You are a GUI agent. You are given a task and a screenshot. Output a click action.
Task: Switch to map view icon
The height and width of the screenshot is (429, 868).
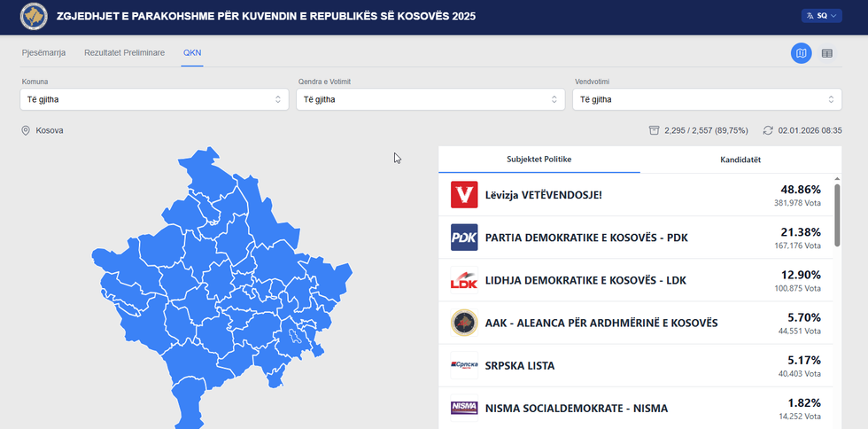[801, 53]
